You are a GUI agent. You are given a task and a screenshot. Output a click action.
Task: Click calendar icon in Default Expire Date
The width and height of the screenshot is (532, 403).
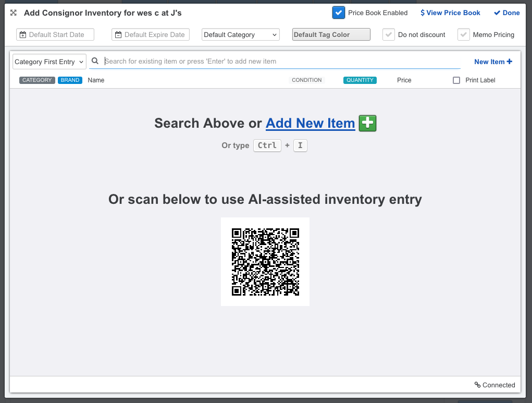[118, 35]
